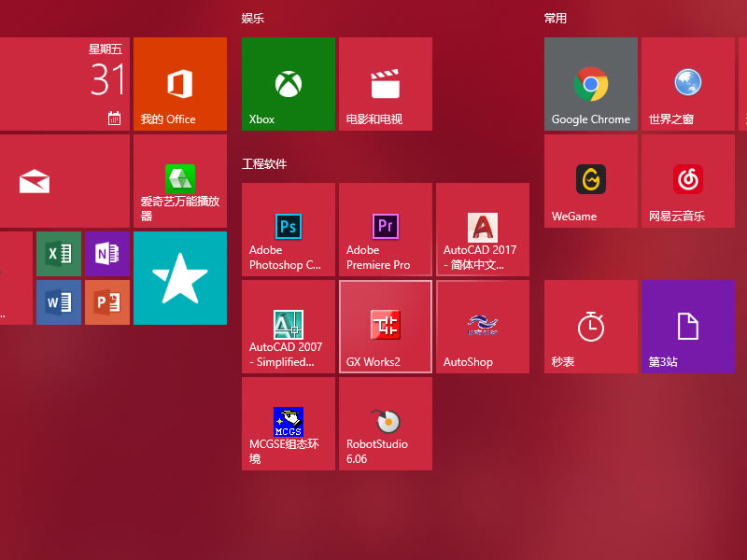Launch 网易云音乐 music app
Viewport: 747px width, 560px height.
coord(687,181)
